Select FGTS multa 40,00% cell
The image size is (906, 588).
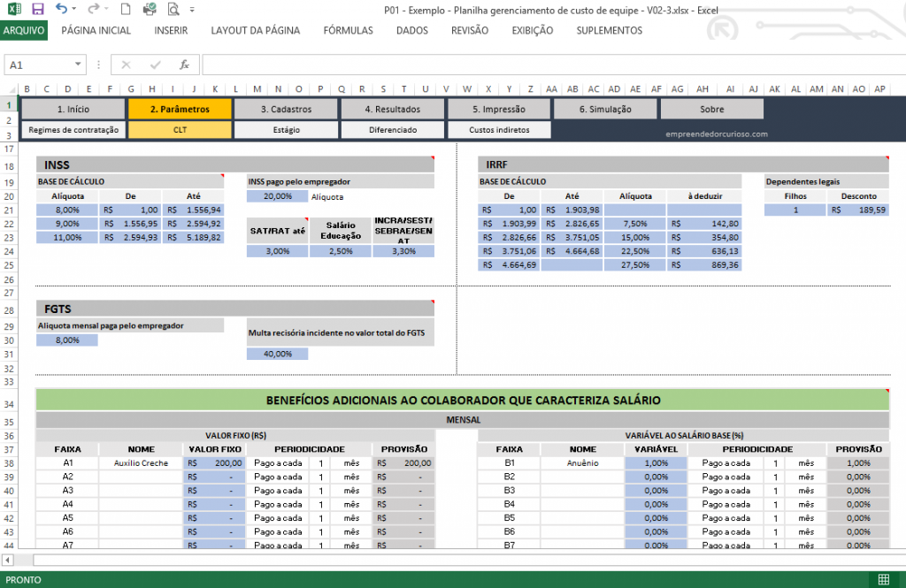[277, 354]
